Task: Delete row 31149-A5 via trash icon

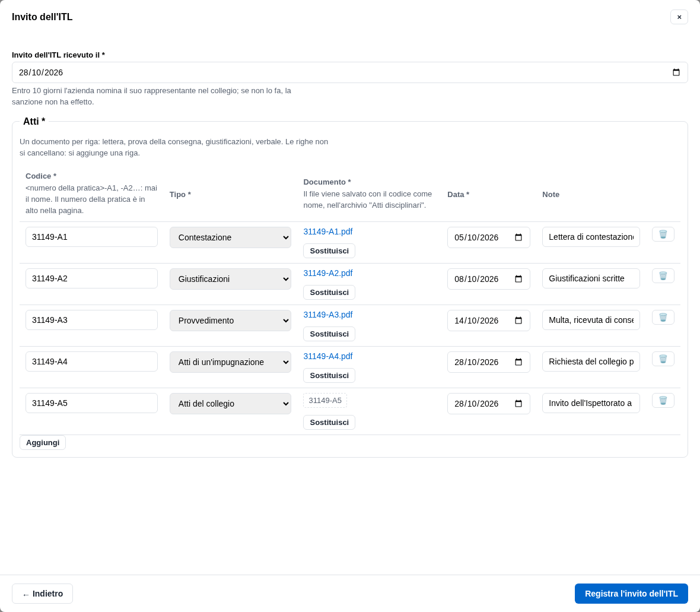Action: click(663, 401)
